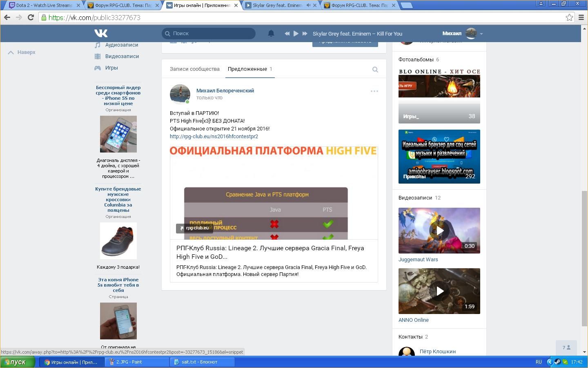Go back in the browser
588x368 pixels.
click(7, 17)
